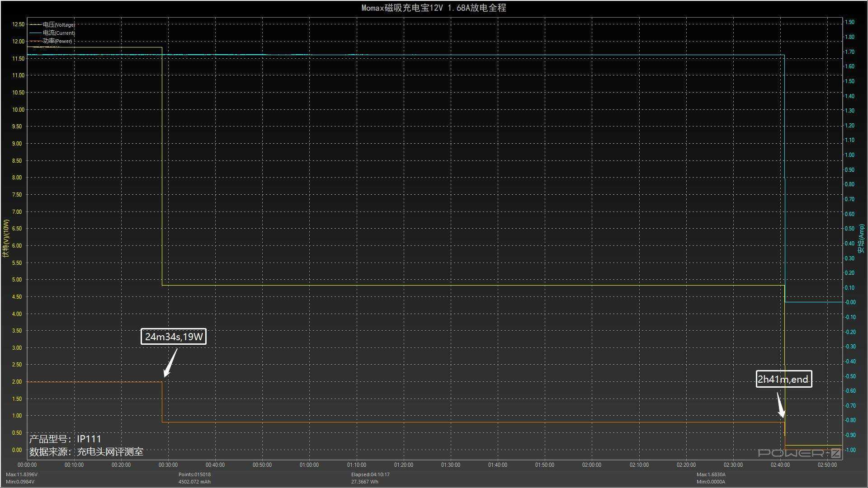This screenshot has height=488, width=868.
Task: Click the 1.70 ampere axis label
Action: [x=849, y=52]
